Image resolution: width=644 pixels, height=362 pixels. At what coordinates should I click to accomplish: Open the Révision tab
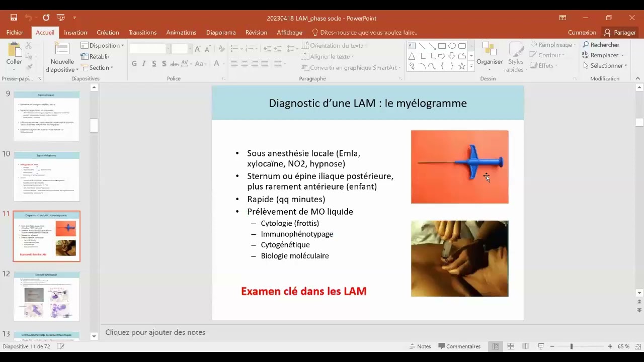256,32
